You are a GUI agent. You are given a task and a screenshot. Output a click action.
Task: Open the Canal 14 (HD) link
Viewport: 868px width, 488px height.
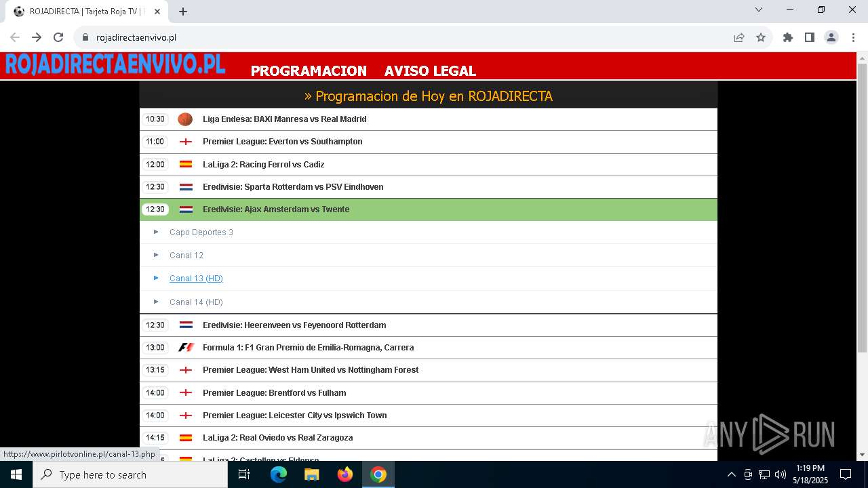[x=196, y=302]
